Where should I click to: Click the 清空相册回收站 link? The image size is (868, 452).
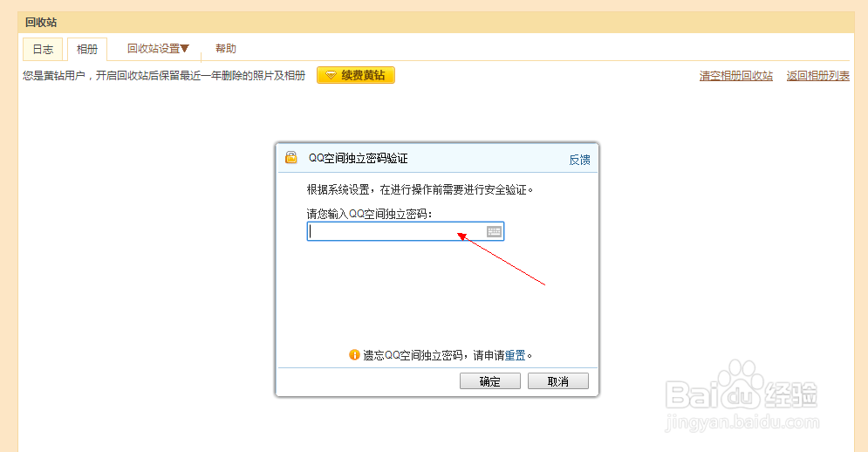735,76
